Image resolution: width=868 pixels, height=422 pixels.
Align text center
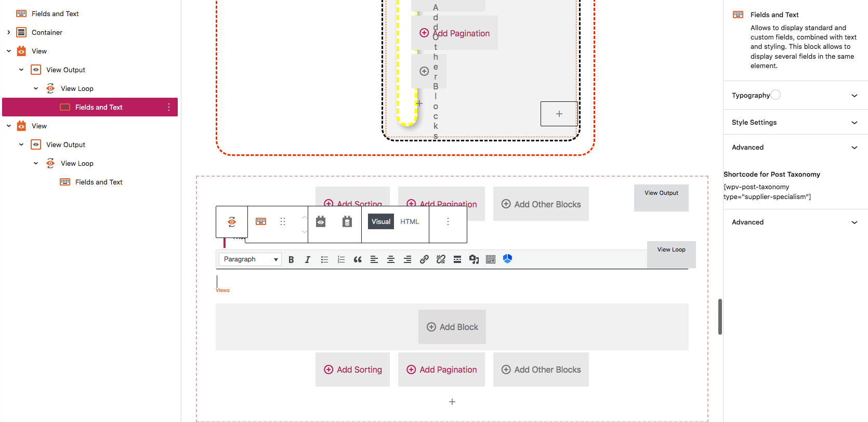pyautogui.click(x=391, y=259)
